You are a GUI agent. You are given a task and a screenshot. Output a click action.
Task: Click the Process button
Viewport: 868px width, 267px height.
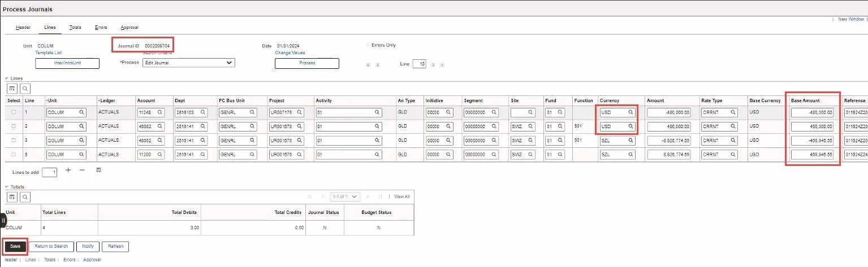click(307, 63)
